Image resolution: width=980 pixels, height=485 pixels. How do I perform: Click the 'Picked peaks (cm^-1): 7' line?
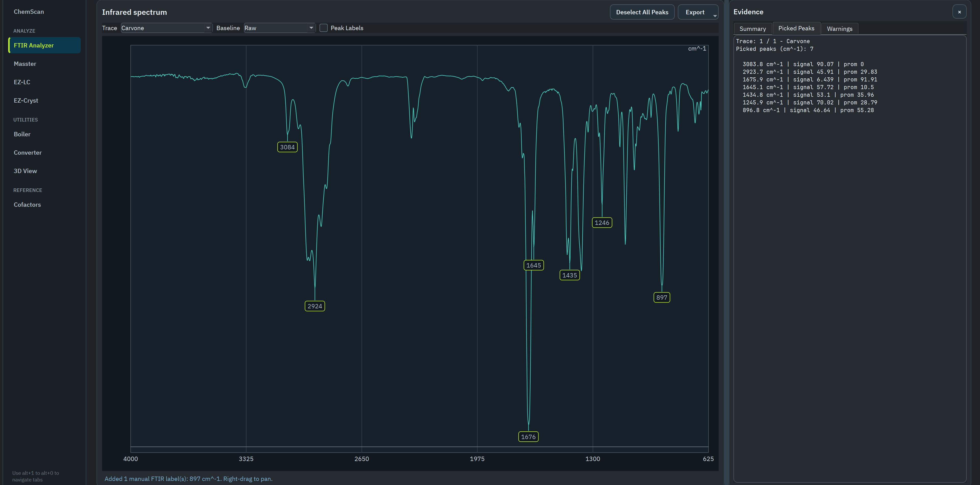(775, 49)
